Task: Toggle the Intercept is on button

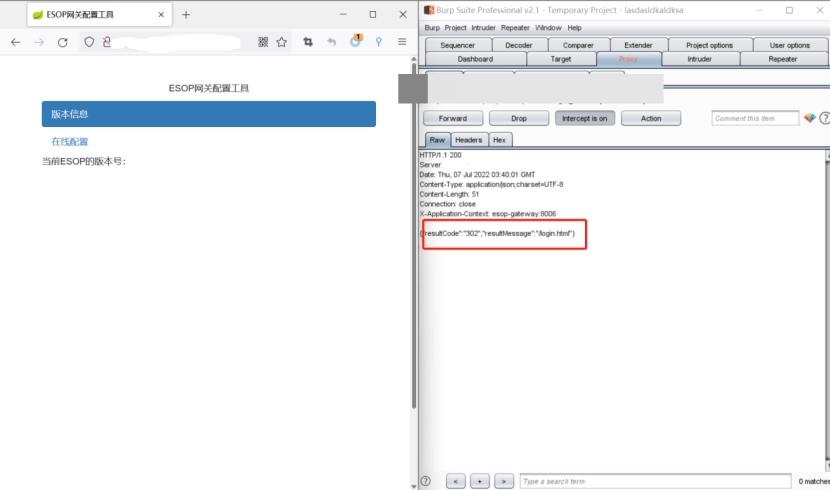Action: pos(585,118)
